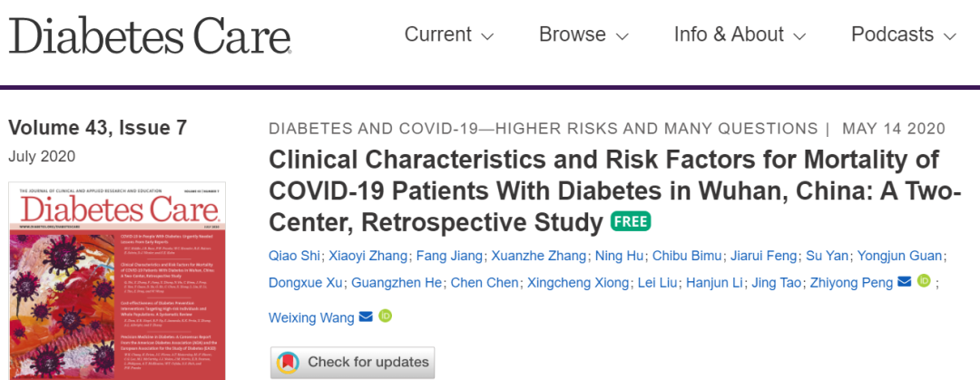The width and height of the screenshot is (980, 380).
Task: Click the Check for updates button
Action: click(x=352, y=362)
